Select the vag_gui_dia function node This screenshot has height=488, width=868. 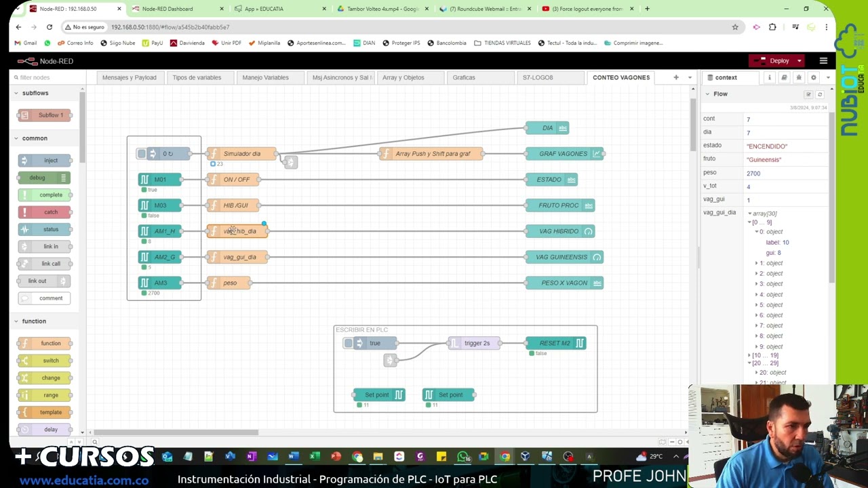pos(237,257)
